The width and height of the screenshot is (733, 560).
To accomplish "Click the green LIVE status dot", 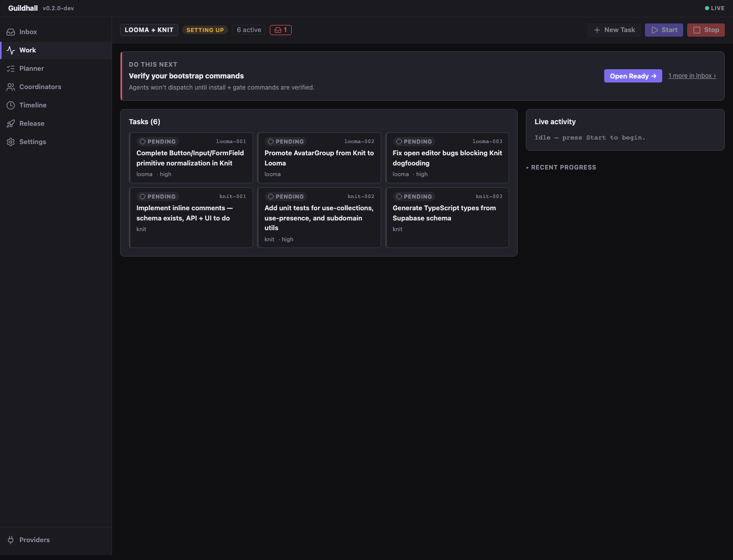I will [707, 8].
